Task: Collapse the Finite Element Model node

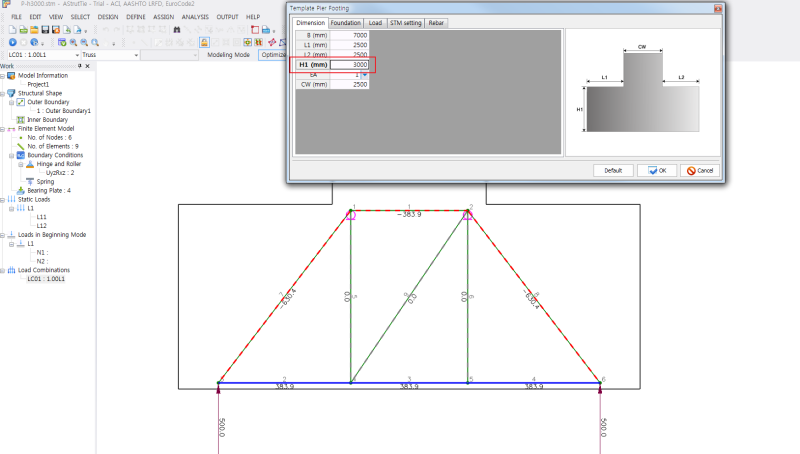Action: click(3, 129)
